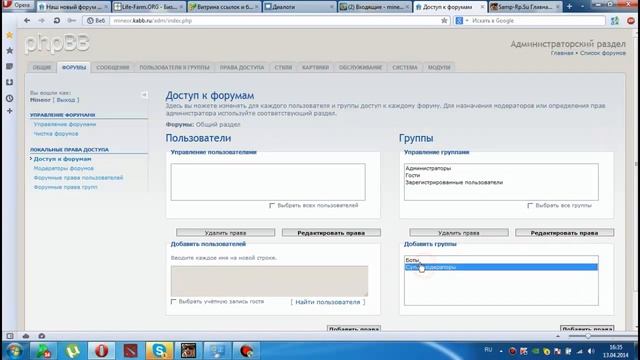Viewport: 640px width, 360px height.
Task: Select 'Боты' in add groups list
Action: pos(501,260)
